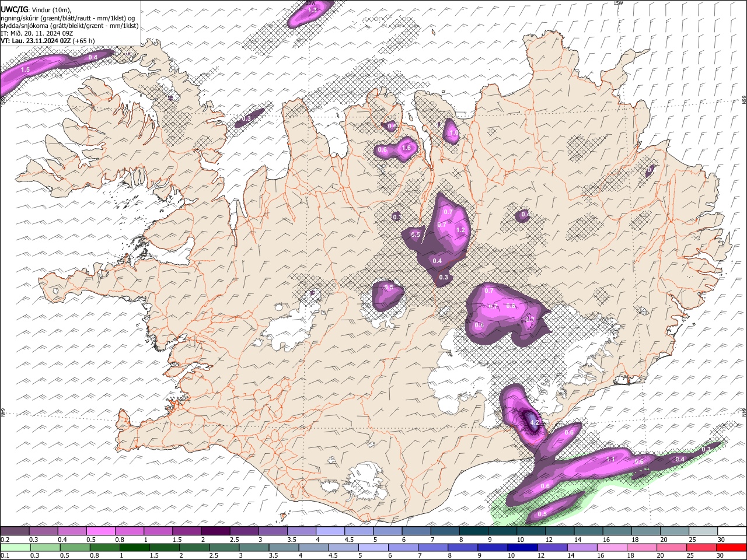
Task: Select palest green 0.1–0.3 swatch in rain legend
Action: point(15,547)
